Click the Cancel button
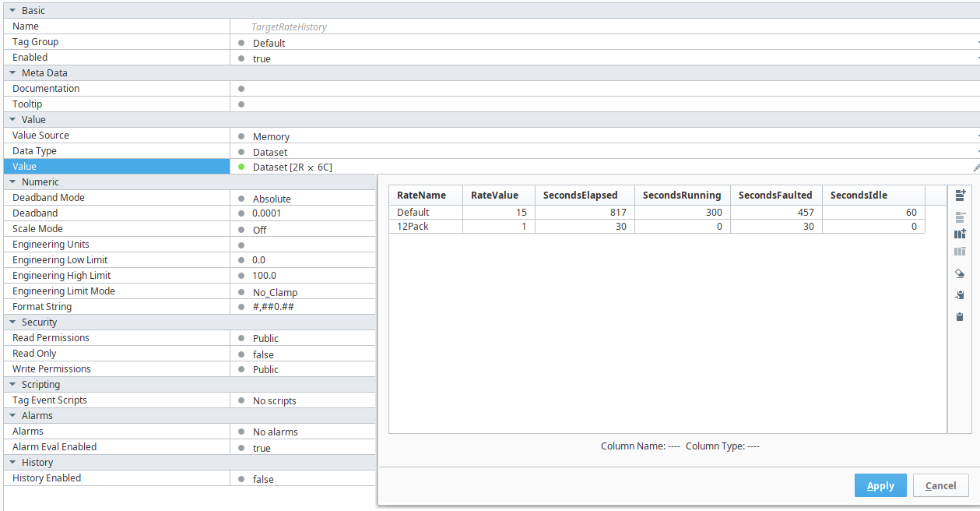980x511 pixels. click(x=940, y=485)
